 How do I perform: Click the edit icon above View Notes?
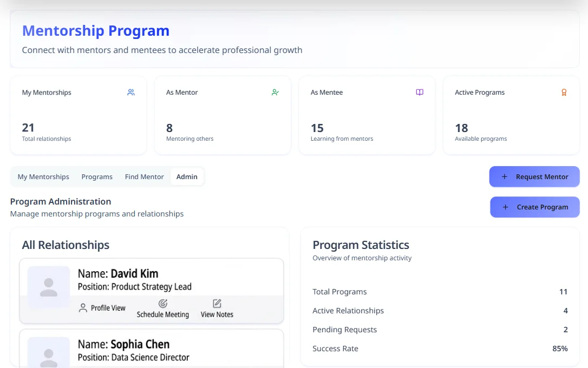(217, 304)
